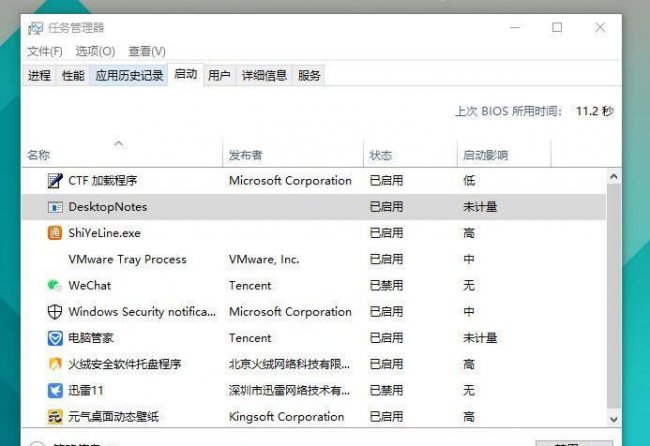Switch to the 进程 tab
This screenshot has height=446, width=650.
pyautogui.click(x=39, y=75)
